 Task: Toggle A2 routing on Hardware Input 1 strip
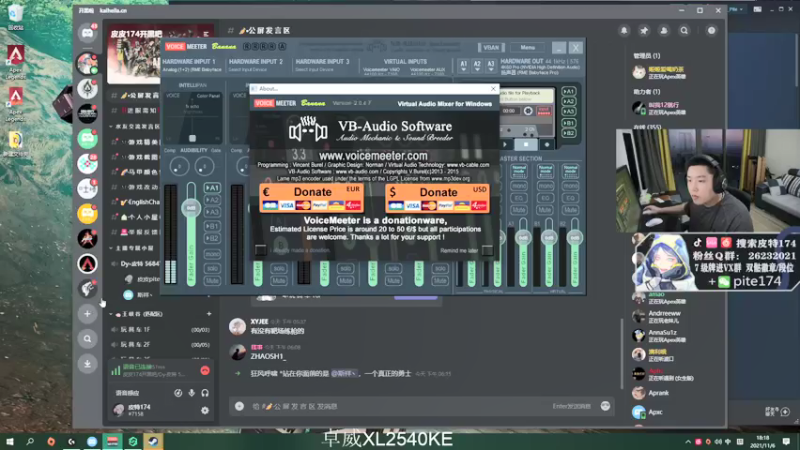point(212,200)
